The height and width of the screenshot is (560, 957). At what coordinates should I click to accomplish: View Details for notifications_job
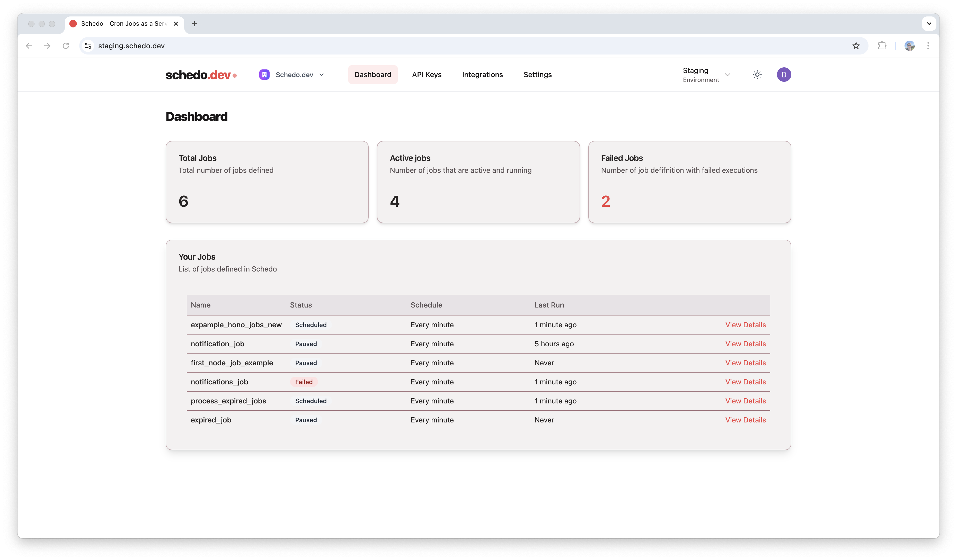745,382
